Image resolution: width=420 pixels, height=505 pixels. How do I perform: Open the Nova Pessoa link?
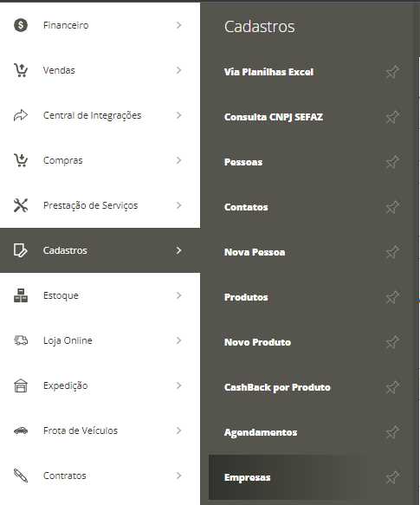click(255, 252)
